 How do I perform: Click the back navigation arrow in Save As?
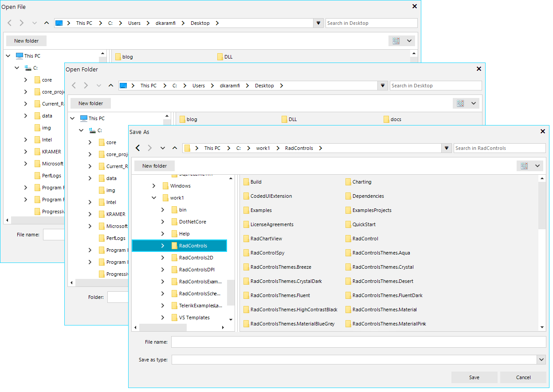click(x=138, y=148)
